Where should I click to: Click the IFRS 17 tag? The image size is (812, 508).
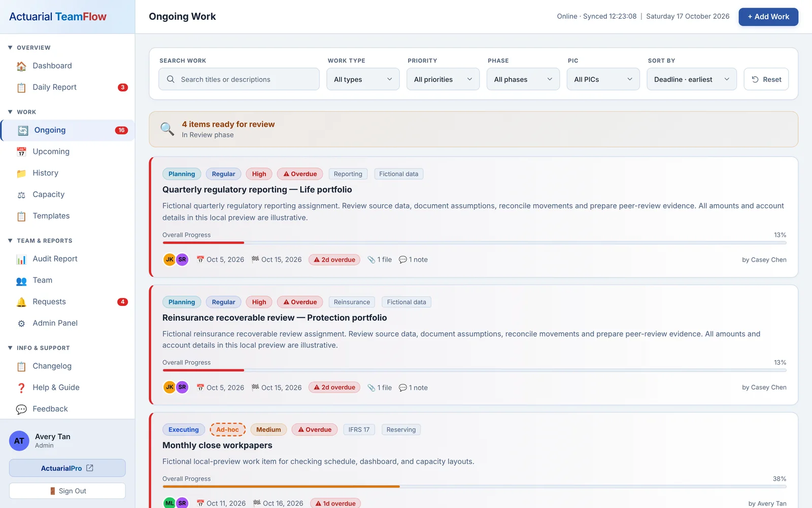[359, 430]
